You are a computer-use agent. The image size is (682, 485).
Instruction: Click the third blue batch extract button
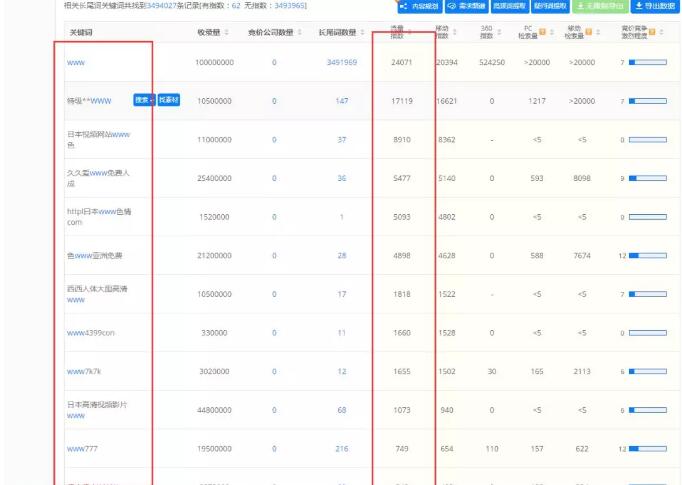point(509,6)
